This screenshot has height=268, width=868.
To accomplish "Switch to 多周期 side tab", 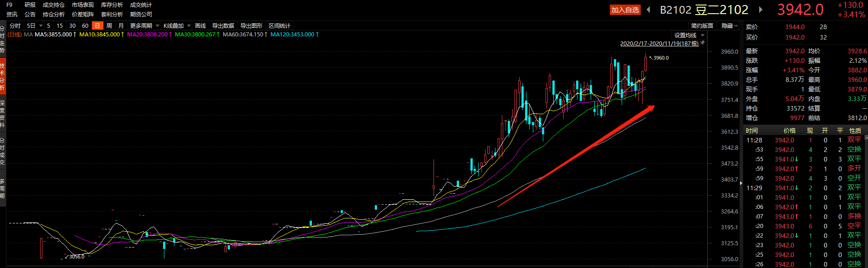I will coord(2,188).
